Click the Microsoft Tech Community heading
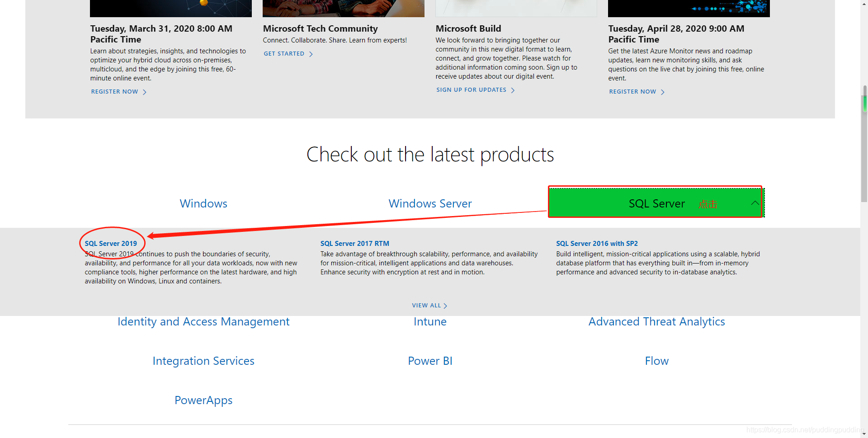This screenshot has height=438, width=868. (x=320, y=28)
